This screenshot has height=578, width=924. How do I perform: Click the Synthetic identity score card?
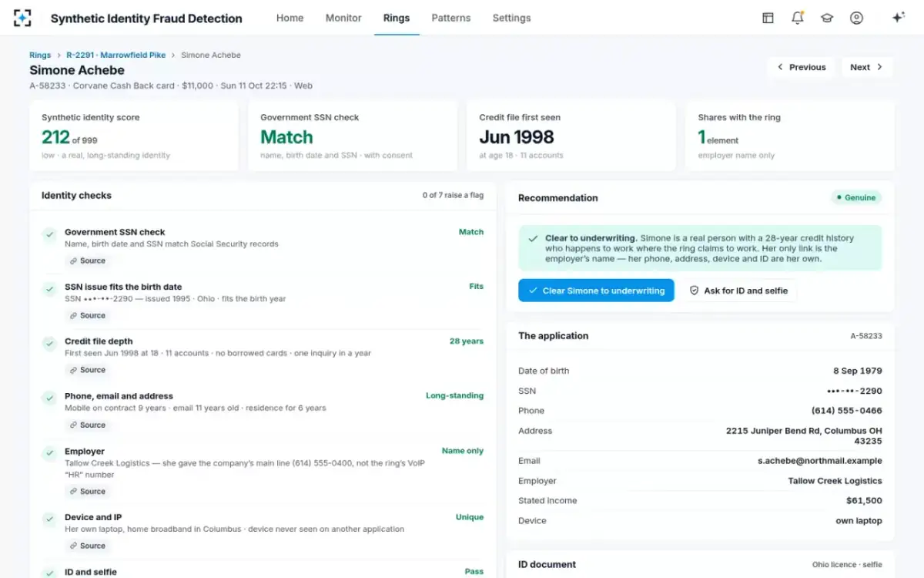coord(134,136)
